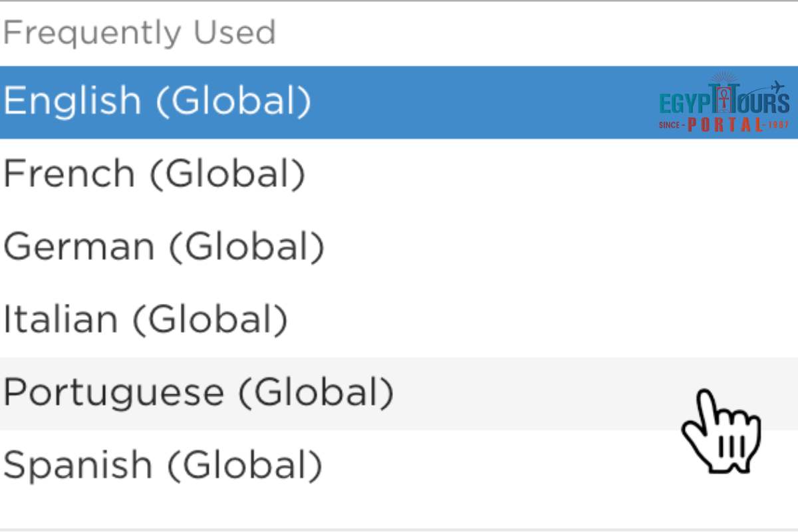Choose French (Global) from the list
Screen dimensions: 798x532
point(154,174)
